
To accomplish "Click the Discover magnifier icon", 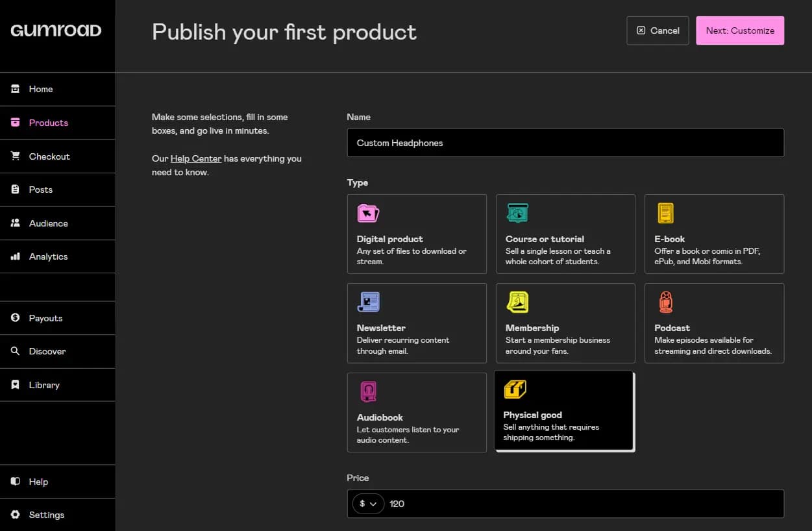I will pyautogui.click(x=16, y=351).
